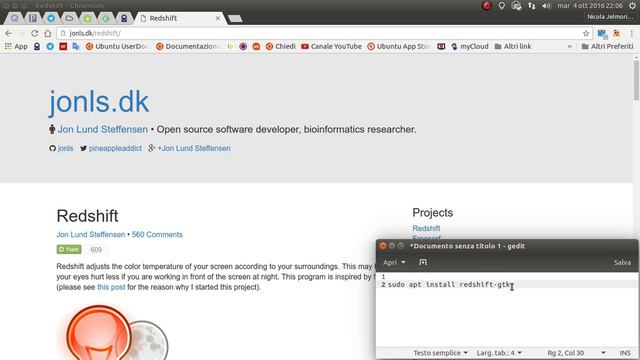Screen dimensions: 640x360
Task: Open the sound volume indicator
Action: tap(546, 6)
